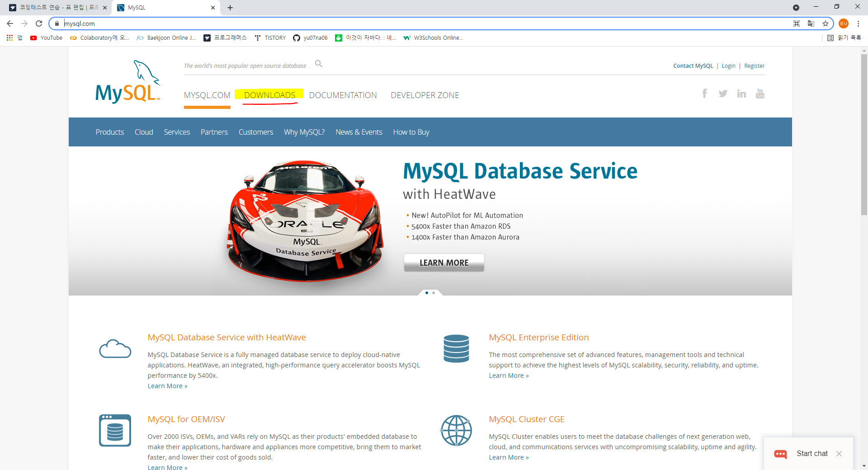Open MySQL YouTube channel icon
Image resolution: width=868 pixels, height=470 pixels.
coord(760,94)
